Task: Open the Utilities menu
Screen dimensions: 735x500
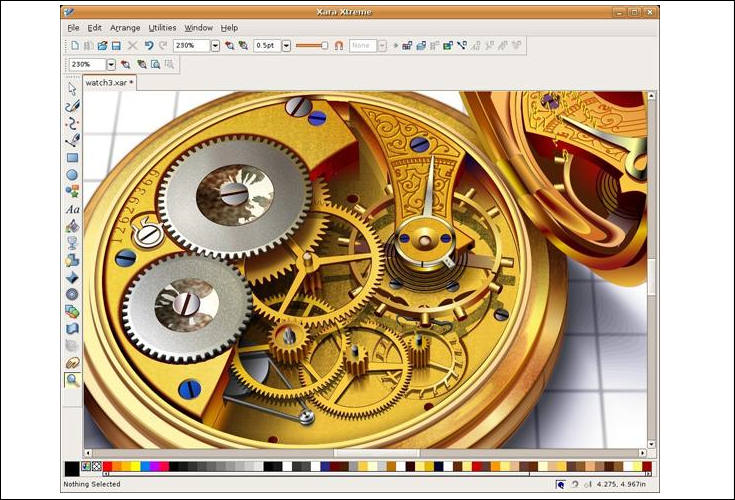Action: point(162,28)
